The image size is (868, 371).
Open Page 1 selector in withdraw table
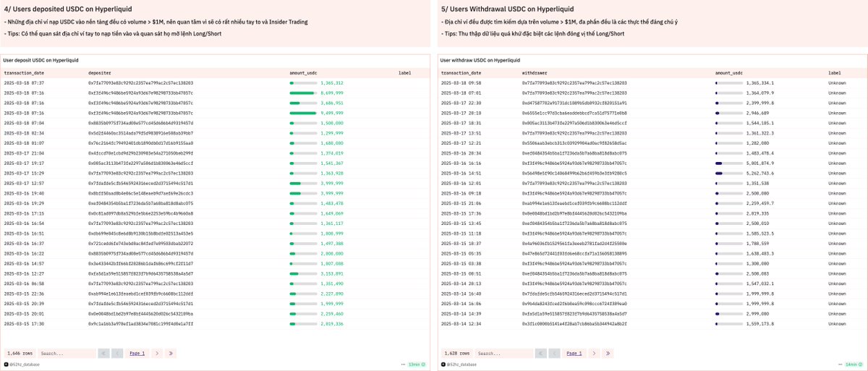[x=574, y=353]
